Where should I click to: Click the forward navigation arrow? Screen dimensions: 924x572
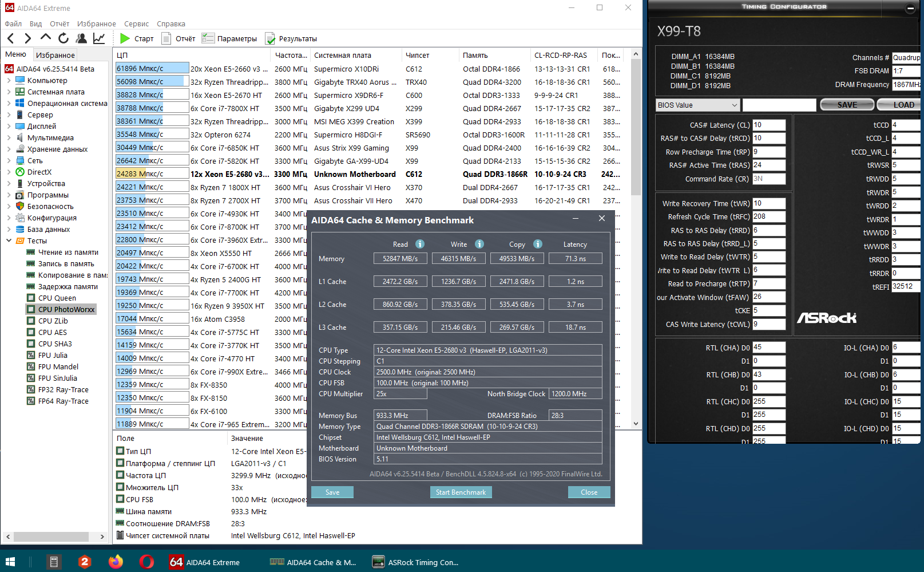point(27,38)
